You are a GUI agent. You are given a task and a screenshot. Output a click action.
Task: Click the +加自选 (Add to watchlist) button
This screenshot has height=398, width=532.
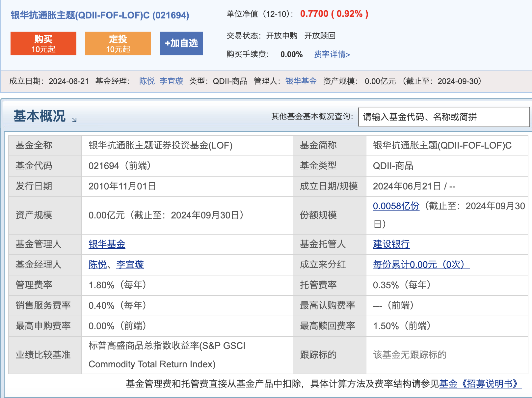[x=181, y=43]
